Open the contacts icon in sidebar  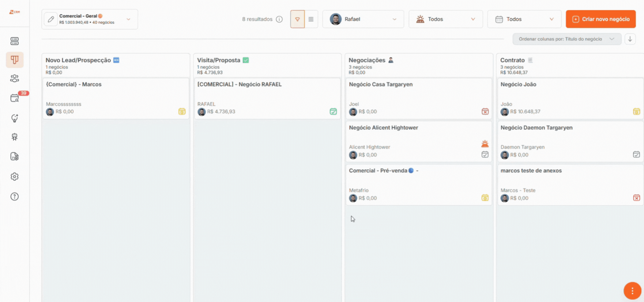click(14, 78)
